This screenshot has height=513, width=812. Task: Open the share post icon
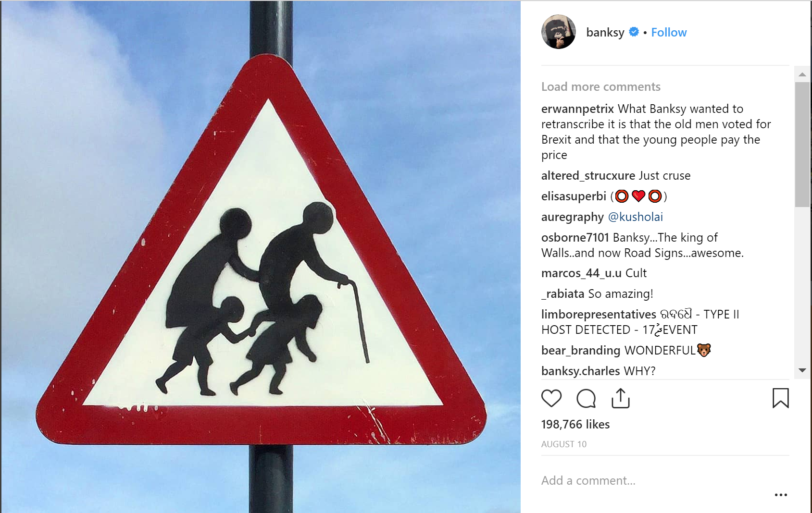click(x=621, y=398)
